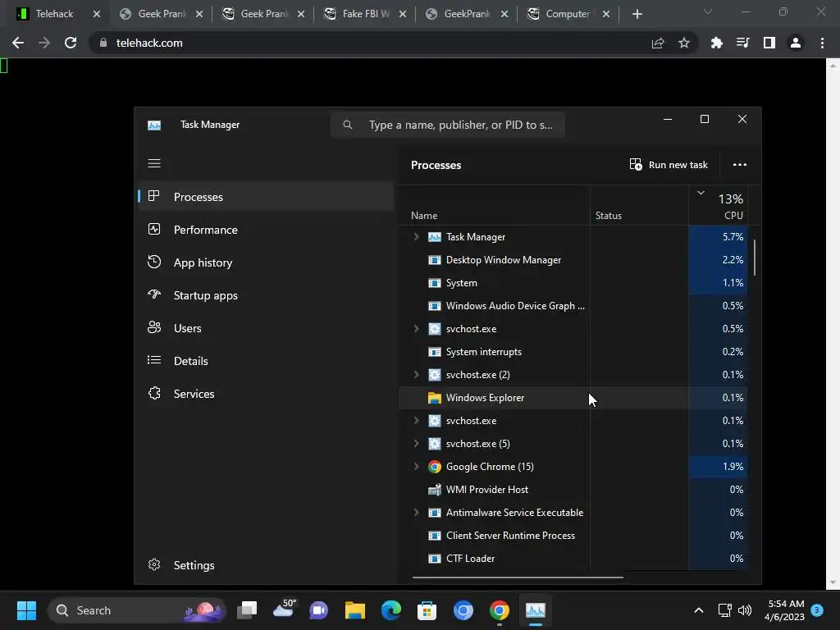The image size is (840, 630).
Task: Open the Performance page in Task Manager
Action: (x=267, y=230)
